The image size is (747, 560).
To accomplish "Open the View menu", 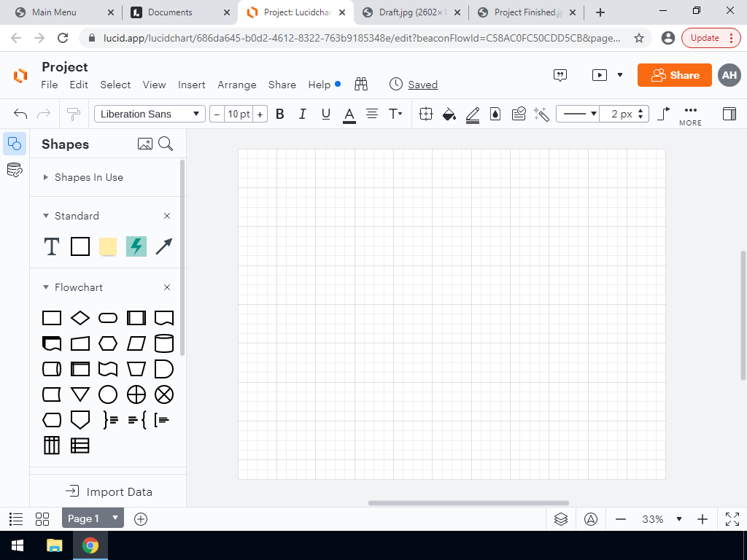I will tap(155, 85).
